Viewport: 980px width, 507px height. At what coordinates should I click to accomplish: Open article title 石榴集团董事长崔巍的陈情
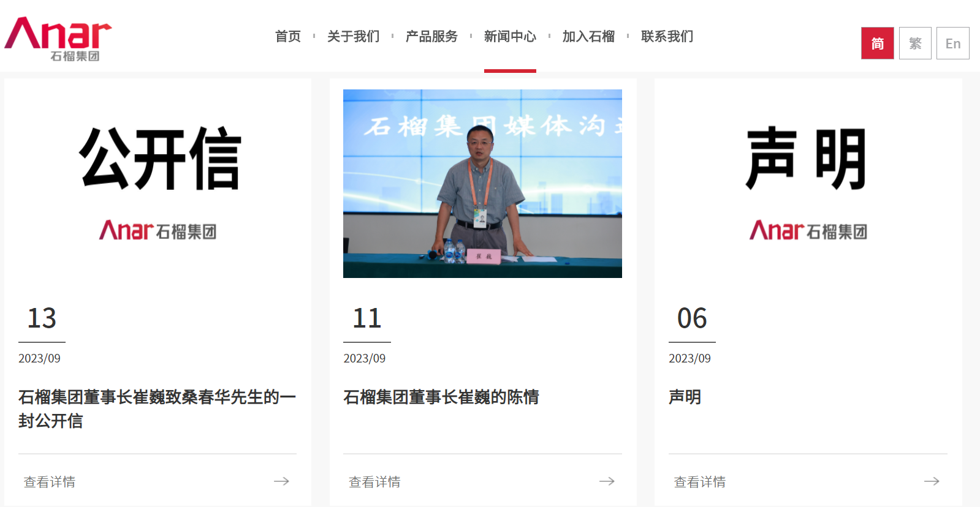pos(441,397)
